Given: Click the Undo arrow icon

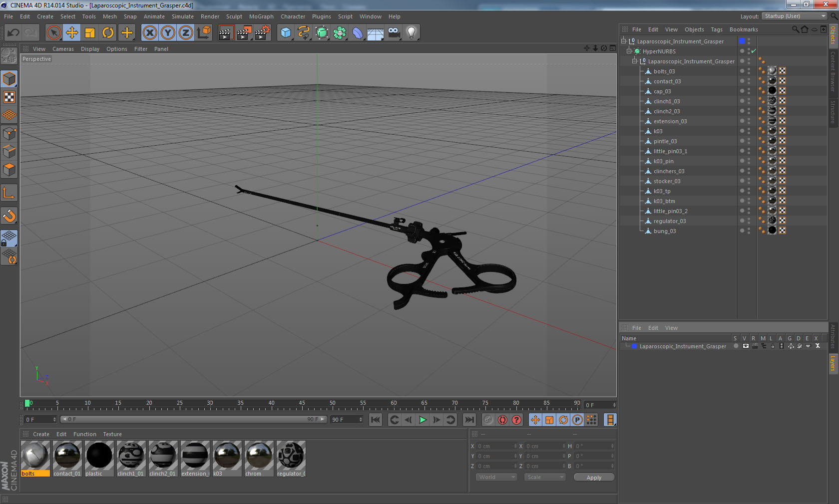Looking at the screenshot, I should (13, 33).
